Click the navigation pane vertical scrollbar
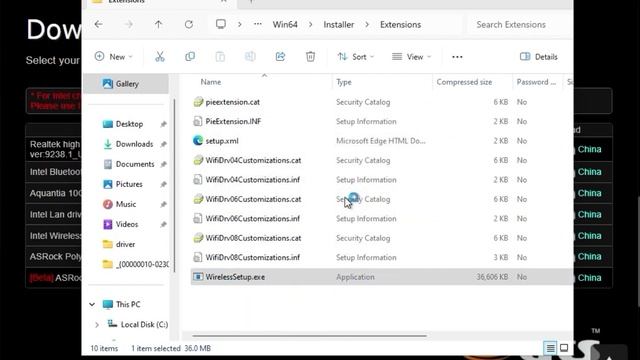Image resolution: width=640 pixels, height=360 pixels. (175, 186)
